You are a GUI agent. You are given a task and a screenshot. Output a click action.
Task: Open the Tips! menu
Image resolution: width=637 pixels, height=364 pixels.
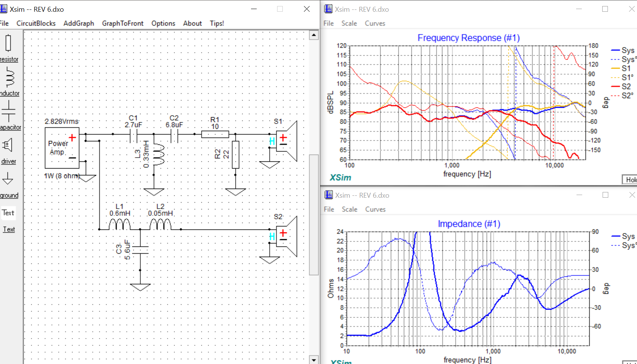point(217,23)
